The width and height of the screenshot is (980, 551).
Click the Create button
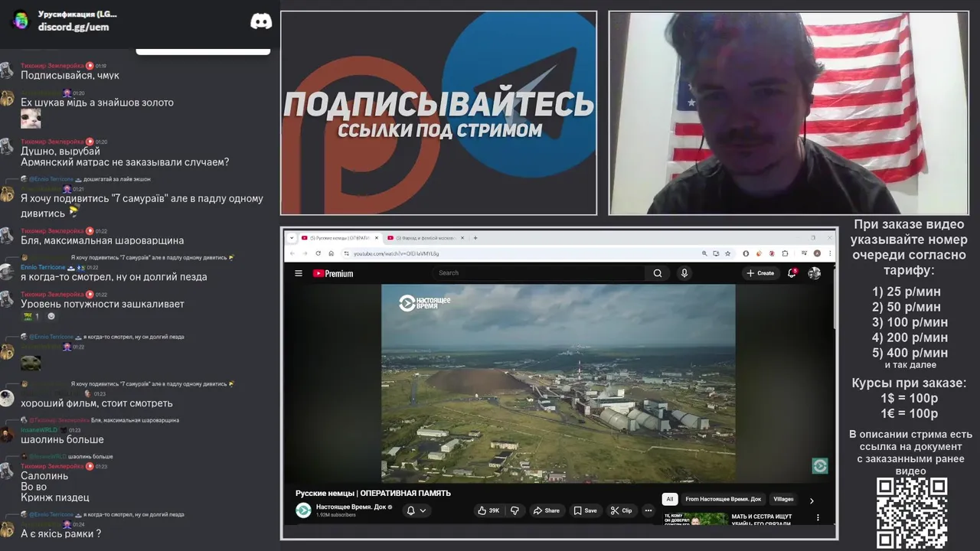(760, 273)
